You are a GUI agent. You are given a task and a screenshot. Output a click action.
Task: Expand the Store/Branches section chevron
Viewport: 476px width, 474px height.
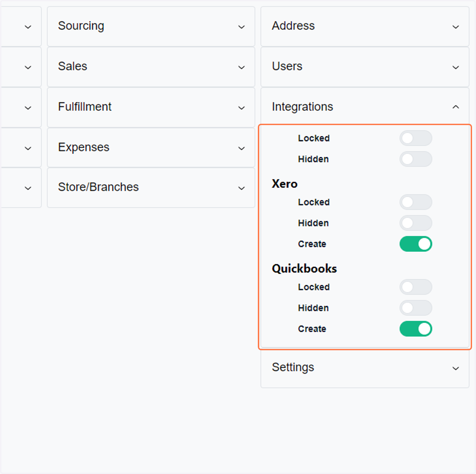(241, 188)
